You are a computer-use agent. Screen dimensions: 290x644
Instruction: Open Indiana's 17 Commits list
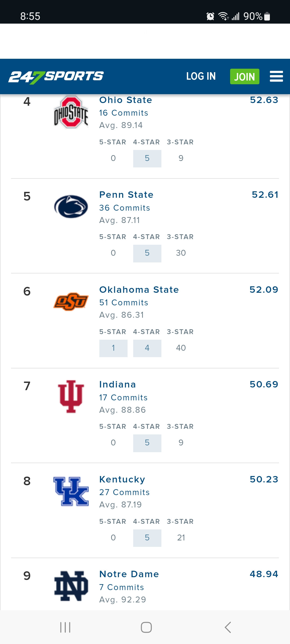coord(123,398)
